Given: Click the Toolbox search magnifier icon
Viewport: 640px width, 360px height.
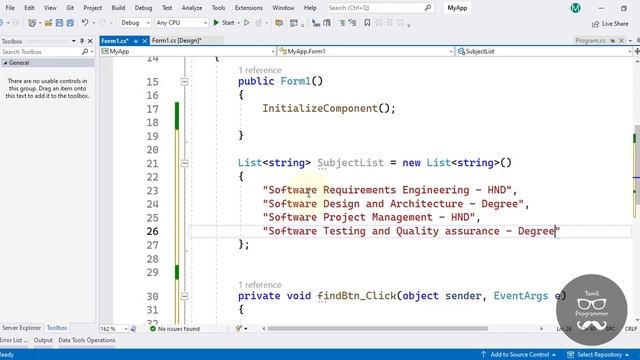Looking at the screenshot, I should [84, 52].
